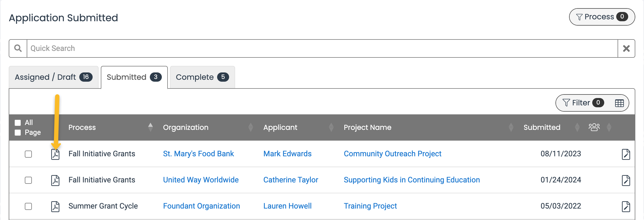The height and width of the screenshot is (220, 644).
Task: Focus the Quick Search input field
Action: [x=321, y=48]
